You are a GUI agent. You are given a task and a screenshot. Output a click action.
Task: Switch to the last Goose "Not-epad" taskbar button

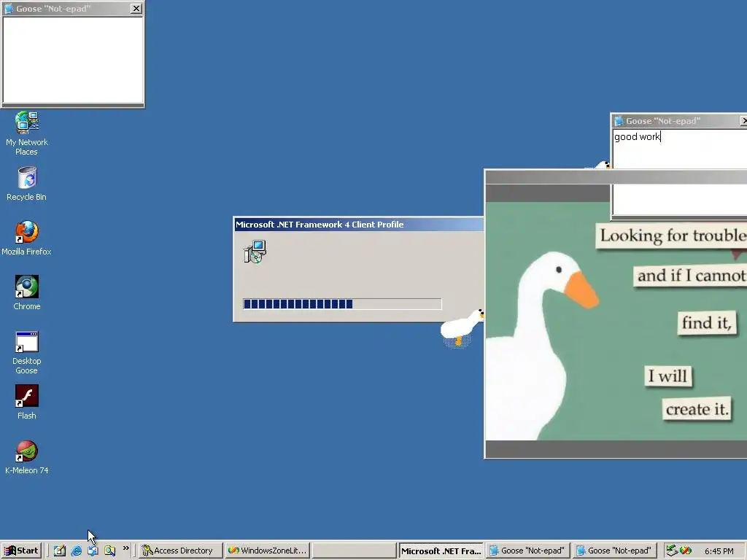tap(615, 551)
